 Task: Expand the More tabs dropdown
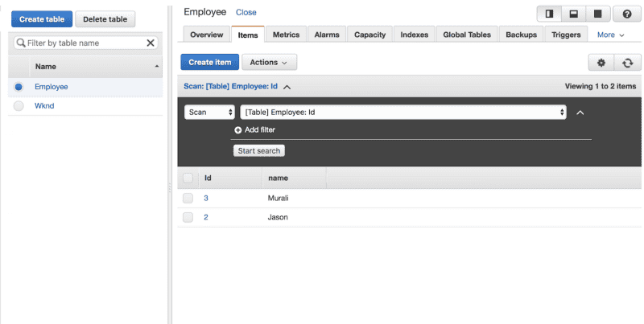pos(611,35)
